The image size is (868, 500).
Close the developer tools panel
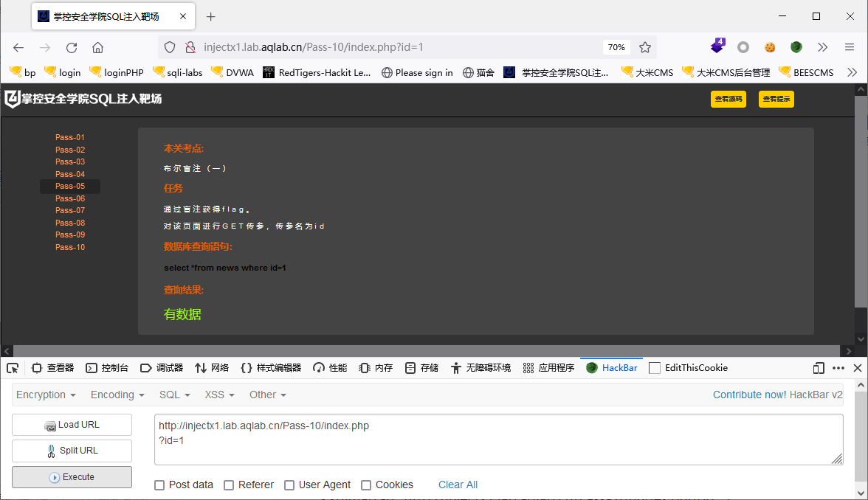point(858,368)
